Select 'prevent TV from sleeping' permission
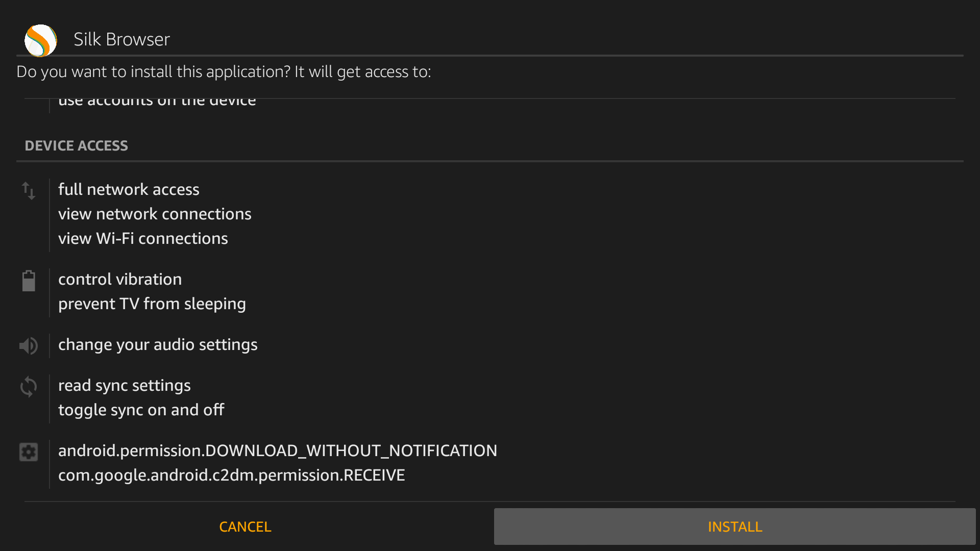This screenshot has width=980, height=551. tap(152, 304)
